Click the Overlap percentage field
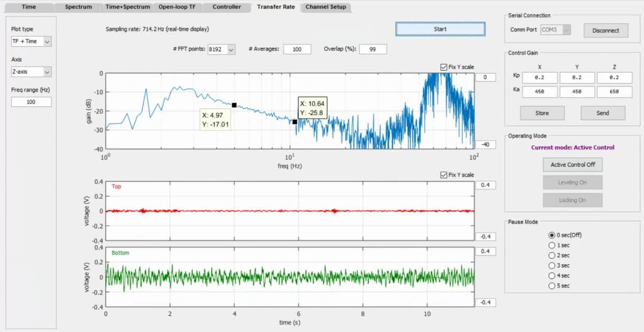Screen dimensions: 644x332 [373, 49]
